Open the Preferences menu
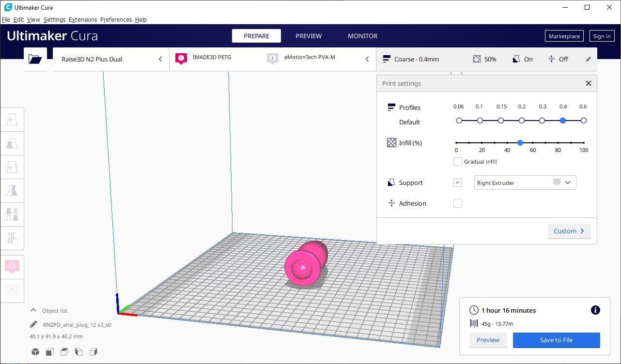621x364 pixels. click(x=116, y=19)
